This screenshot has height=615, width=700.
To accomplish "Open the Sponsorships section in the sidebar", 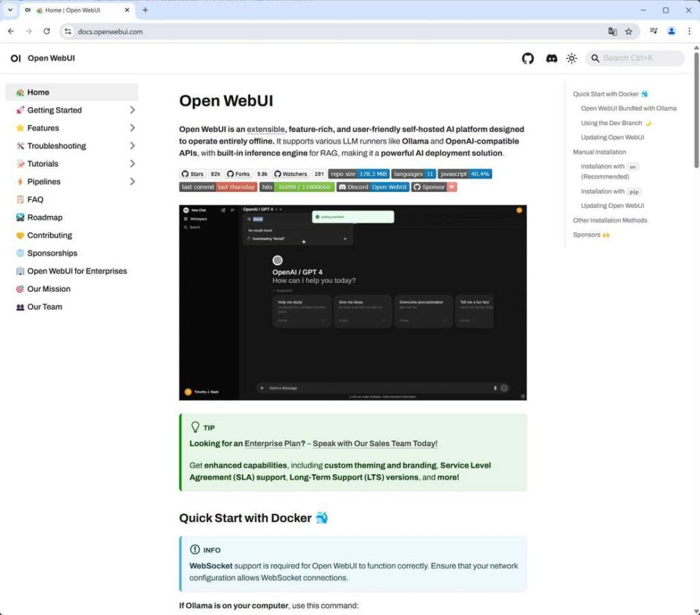I will click(x=49, y=252).
